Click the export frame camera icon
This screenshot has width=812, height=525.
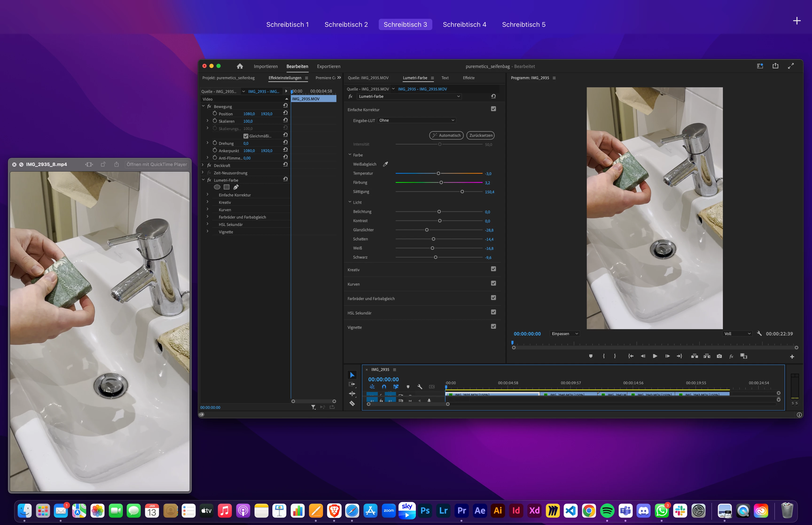click(719, 356)
